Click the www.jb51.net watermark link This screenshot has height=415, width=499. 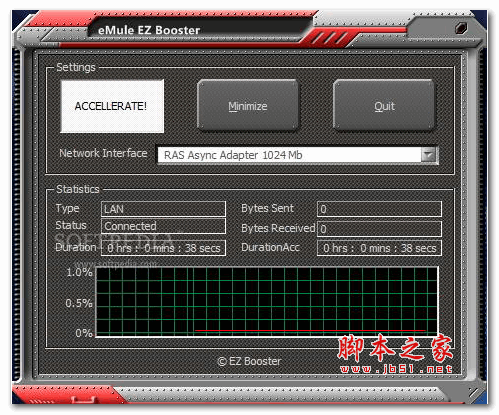396,369
